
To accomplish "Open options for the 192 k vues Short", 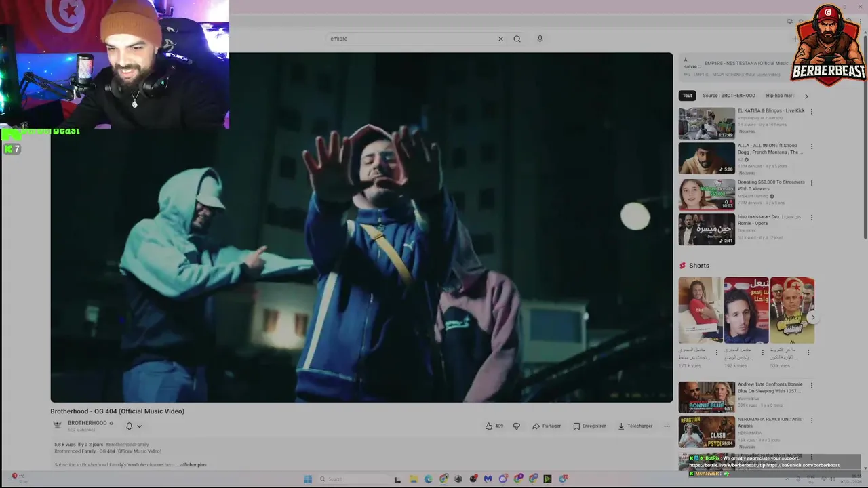I will 762,352.
